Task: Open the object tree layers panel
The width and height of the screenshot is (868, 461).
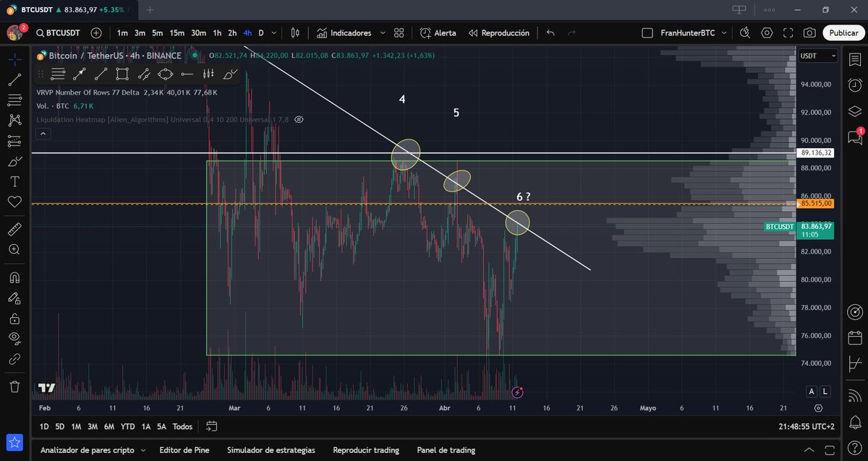Action: 855,111
